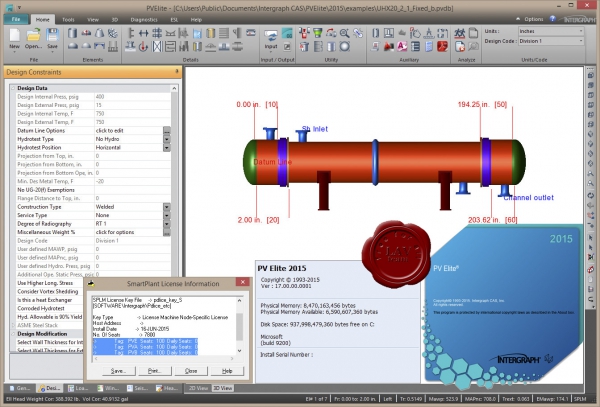The image size is (600, 407).
Task: Switch to the Diagnostics ribbon tab
Action: click(144, 20)
